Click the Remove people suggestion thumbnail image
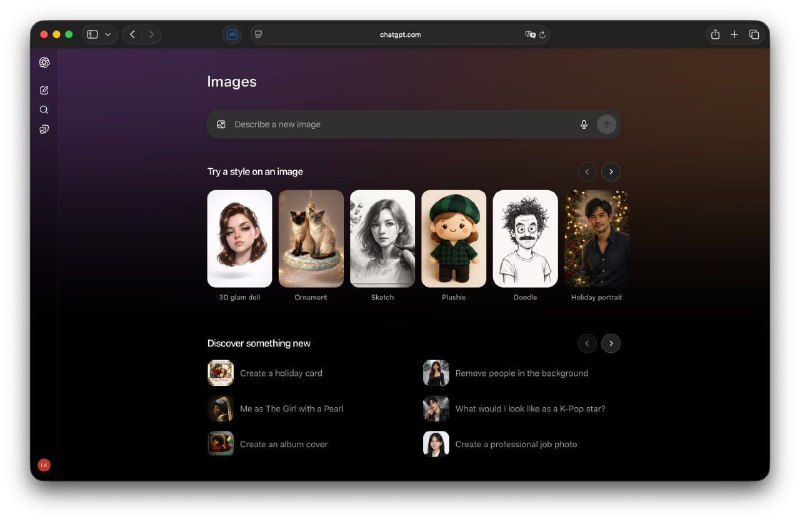 [x=436, y=373]
